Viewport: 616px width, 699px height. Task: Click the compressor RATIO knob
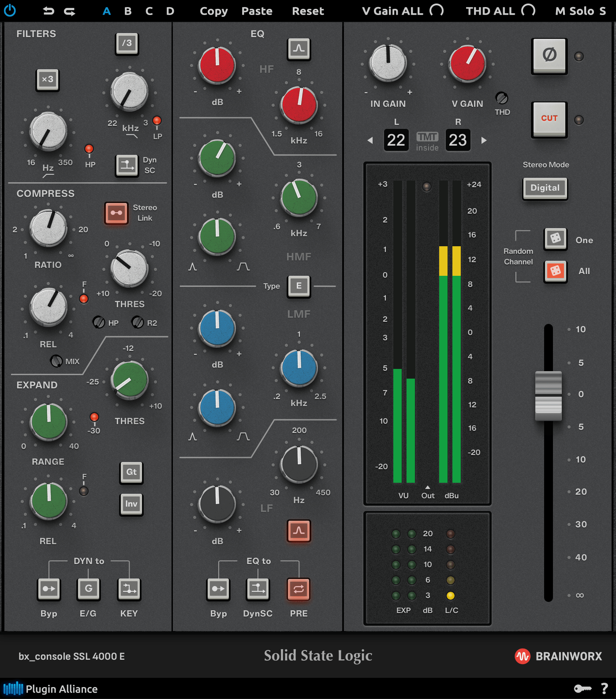[48, 228]
